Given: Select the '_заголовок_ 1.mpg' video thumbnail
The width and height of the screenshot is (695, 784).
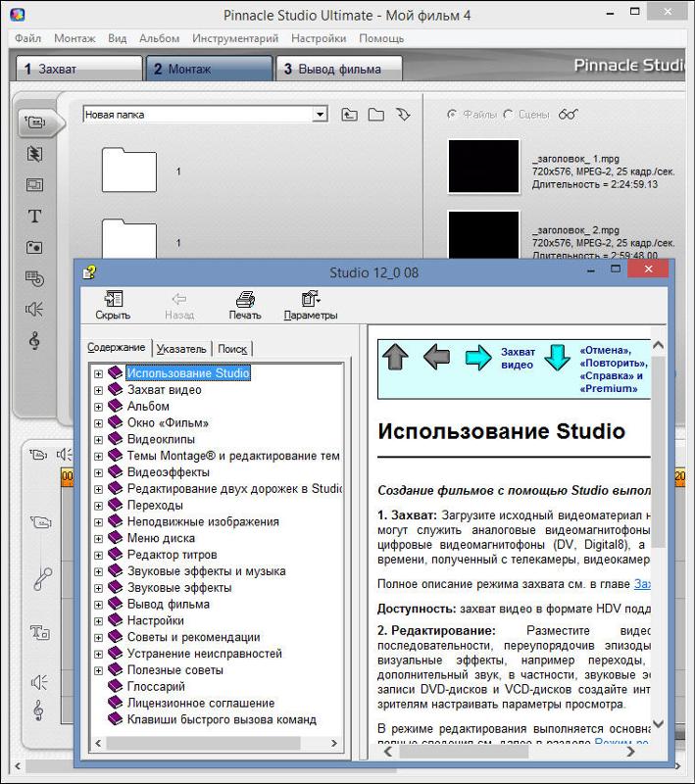Looking at the screenshot, I should point(483,167).
